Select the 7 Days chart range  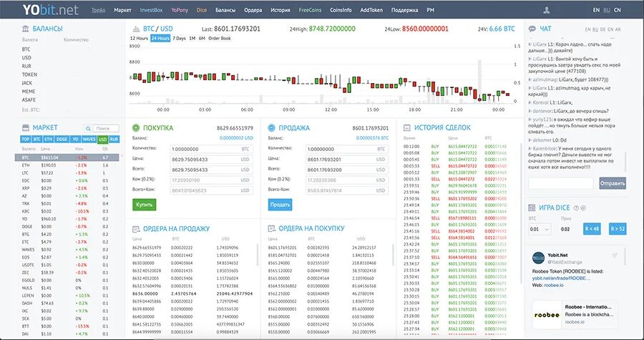tap(179, 38)
